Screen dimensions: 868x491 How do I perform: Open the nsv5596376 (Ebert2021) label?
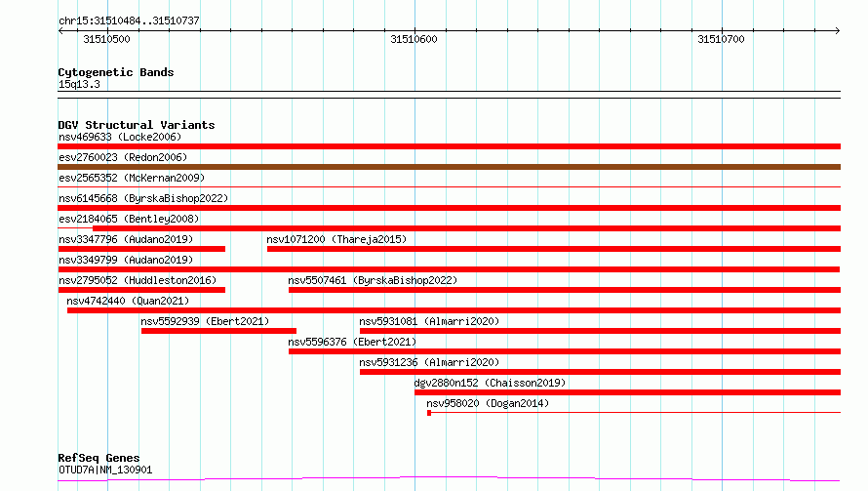pos(352,342)
